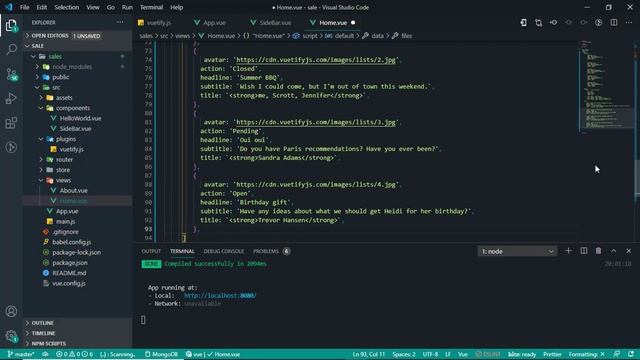Open editor More Actions ellipsis
Image resolution: width=640 pixels, height=360 pixels.
point(629,22)
